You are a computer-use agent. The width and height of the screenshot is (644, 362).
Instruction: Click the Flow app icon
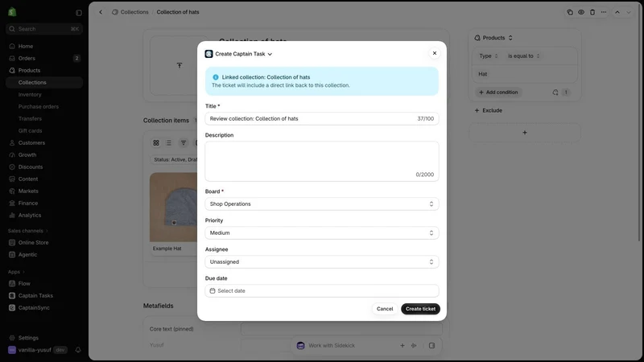12,284
